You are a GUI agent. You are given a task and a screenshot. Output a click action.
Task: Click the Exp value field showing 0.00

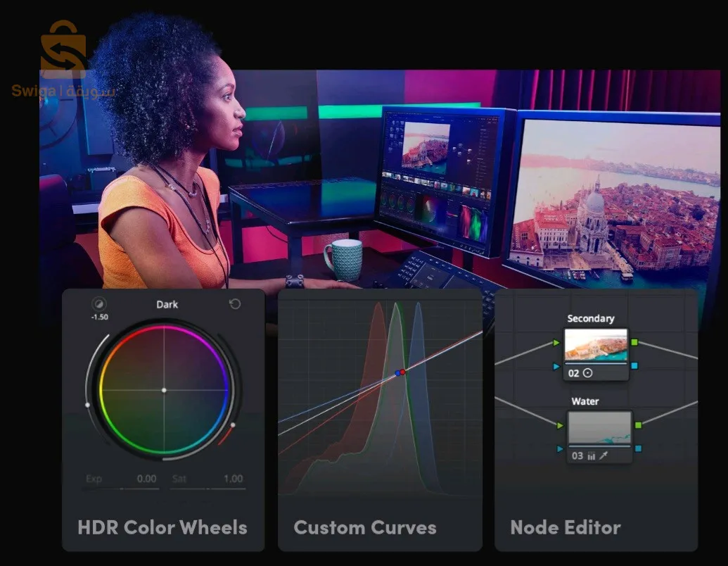(146, 479)
